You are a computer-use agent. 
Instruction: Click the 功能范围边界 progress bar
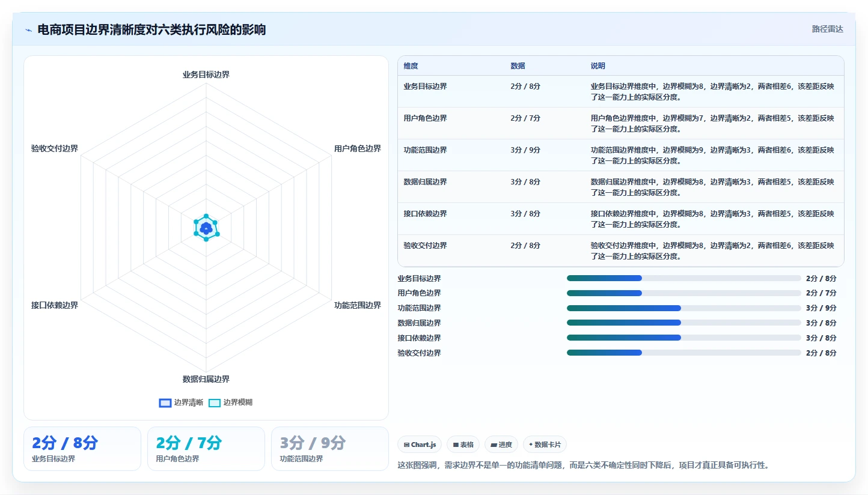click(683, 308)
